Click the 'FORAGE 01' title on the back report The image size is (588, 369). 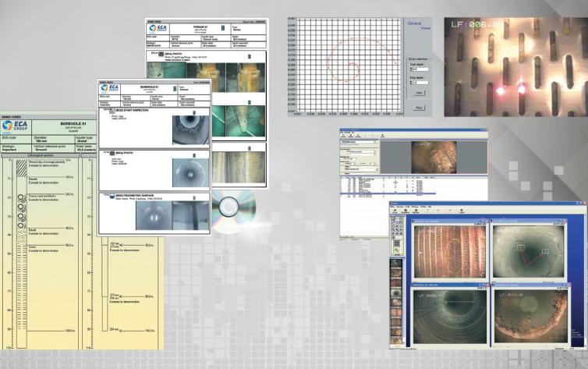click(x=200, y=27)
